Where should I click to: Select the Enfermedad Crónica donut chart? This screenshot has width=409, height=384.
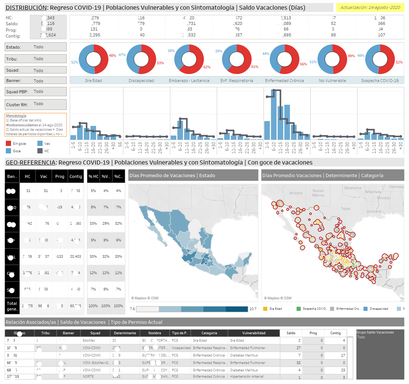284,59
